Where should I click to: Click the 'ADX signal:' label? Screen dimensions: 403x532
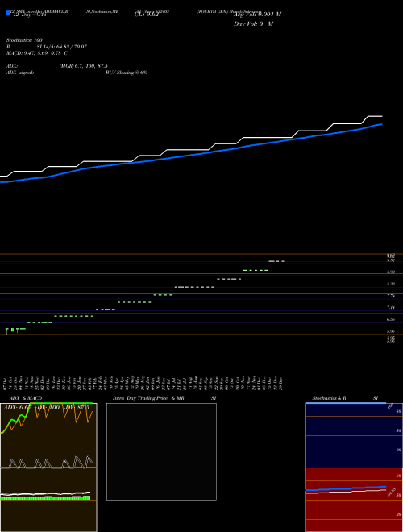click(x=20, y=73)
